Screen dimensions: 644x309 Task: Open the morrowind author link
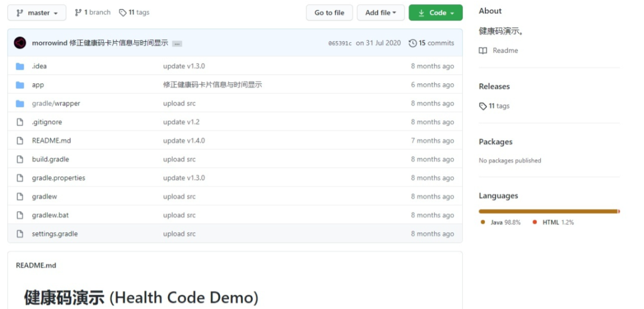tap(49, 43)
